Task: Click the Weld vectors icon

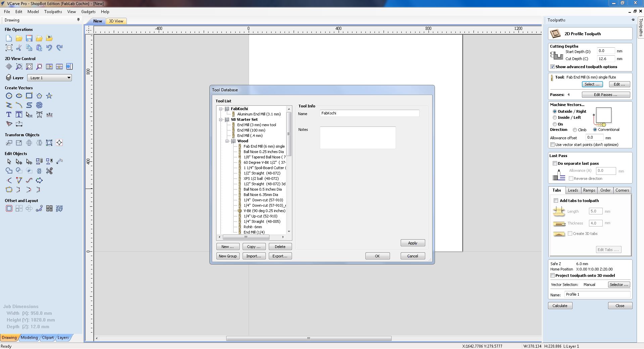Action: (9, 171)
